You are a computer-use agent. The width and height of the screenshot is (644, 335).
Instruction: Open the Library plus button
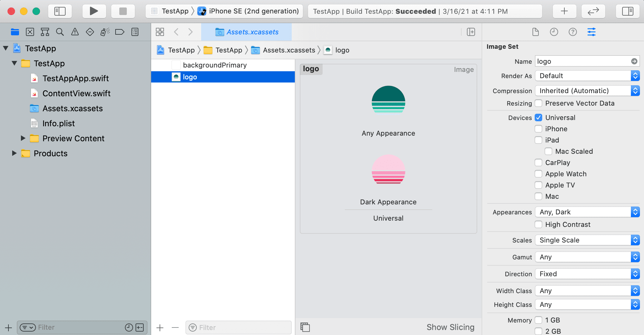pyautogui.click(x=564, y=11)
